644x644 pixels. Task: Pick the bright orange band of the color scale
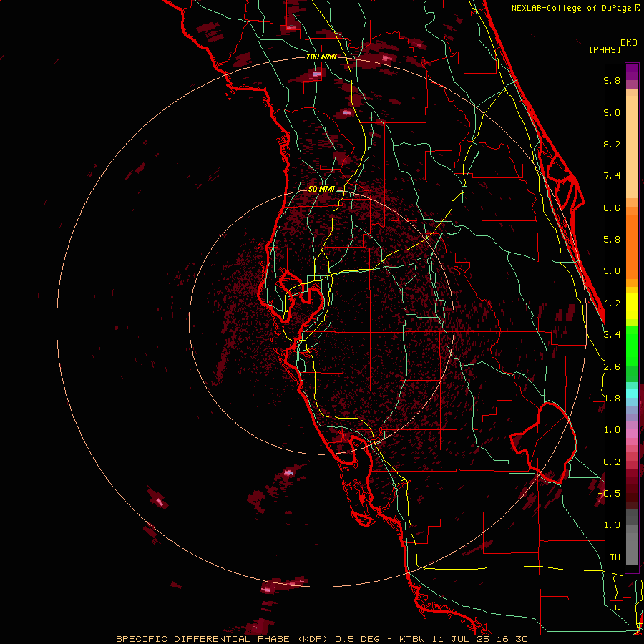[632, 248]
